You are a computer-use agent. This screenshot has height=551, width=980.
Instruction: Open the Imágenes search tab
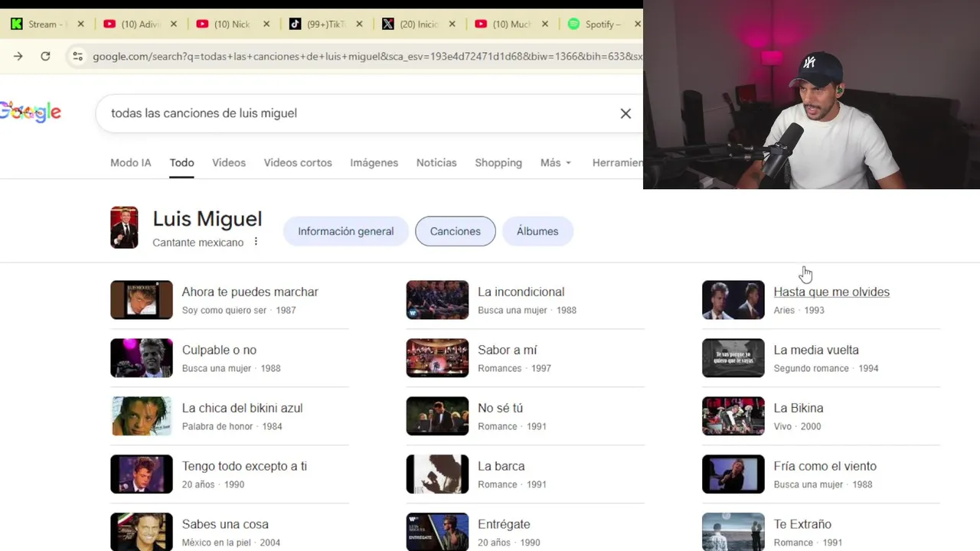click(374, 162)
